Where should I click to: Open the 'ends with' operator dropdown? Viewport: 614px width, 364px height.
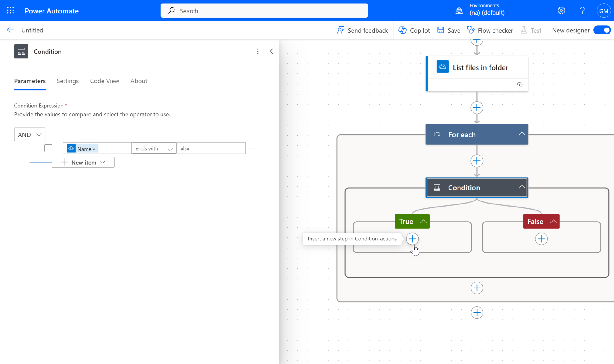pos(154,148)
